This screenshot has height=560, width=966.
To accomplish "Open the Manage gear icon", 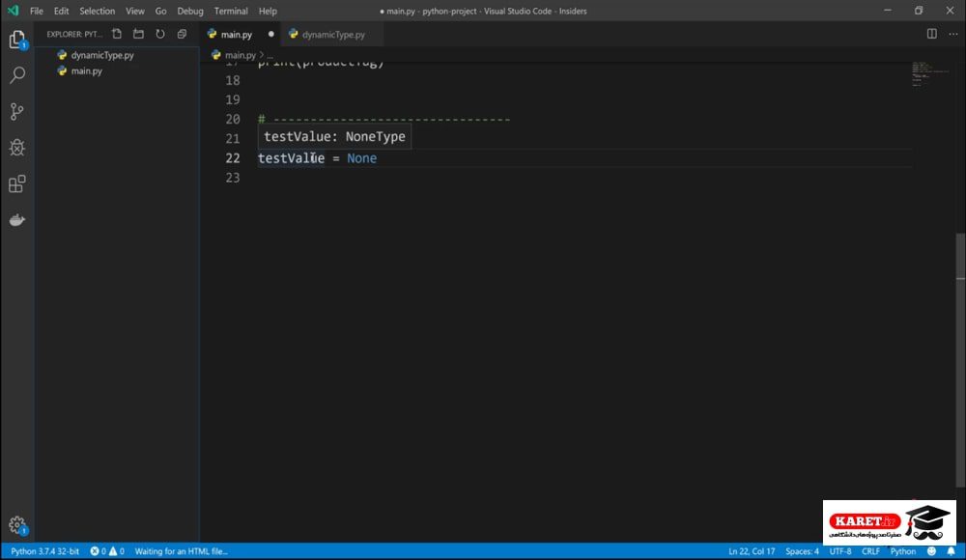I will click(x=17, y=525).
